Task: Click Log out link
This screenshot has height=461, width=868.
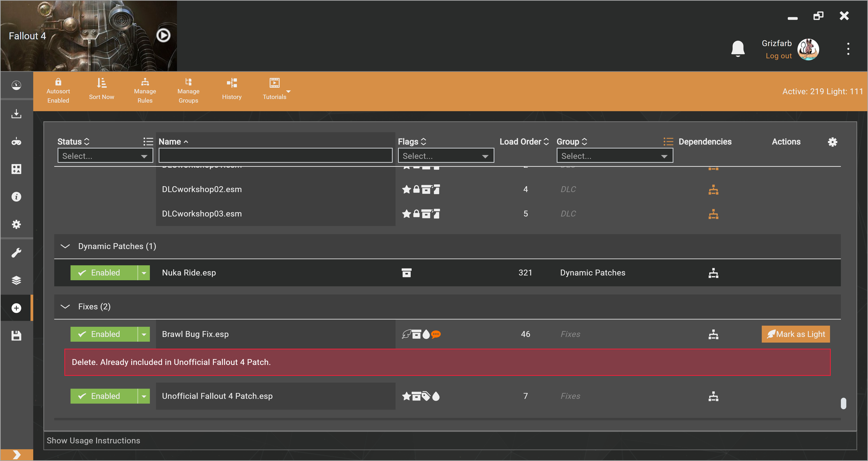Action: point(778,56)
